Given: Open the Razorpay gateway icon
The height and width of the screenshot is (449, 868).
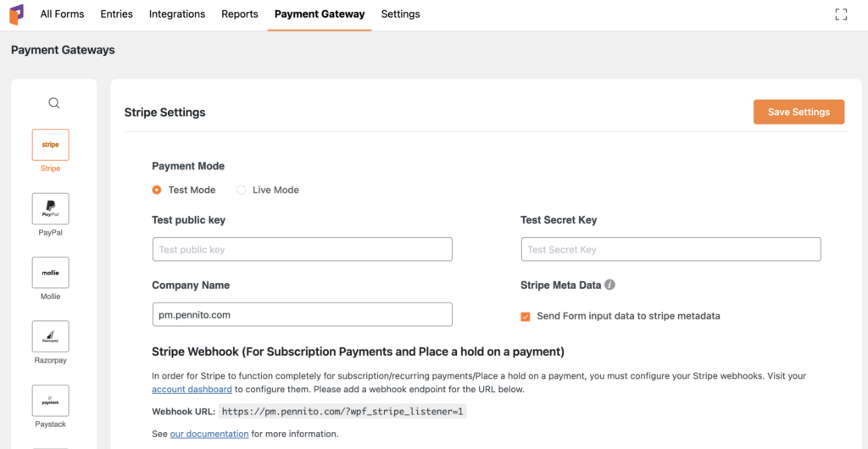Looking at the screenshot, I should click(x=50, y=336).
